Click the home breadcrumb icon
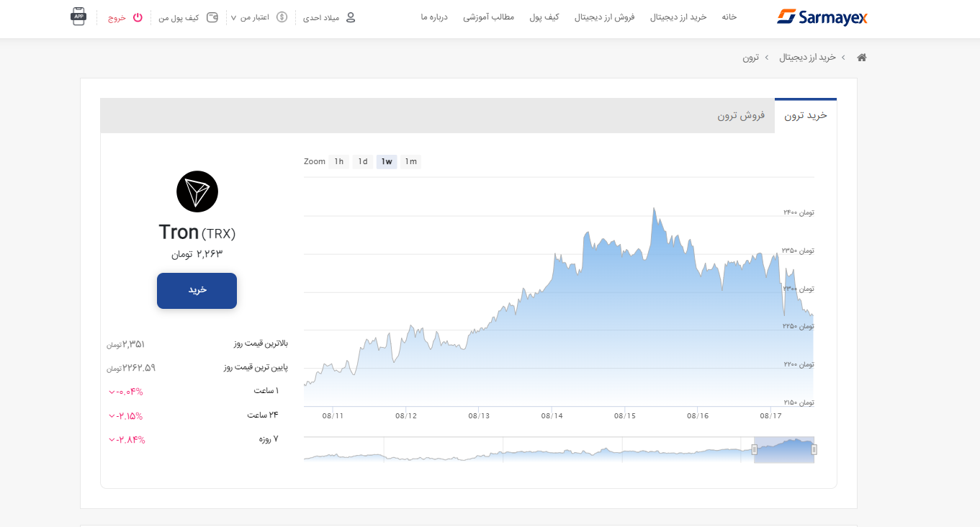The width and height of the screenshot is (980, 527). click(x=861, y=57)
